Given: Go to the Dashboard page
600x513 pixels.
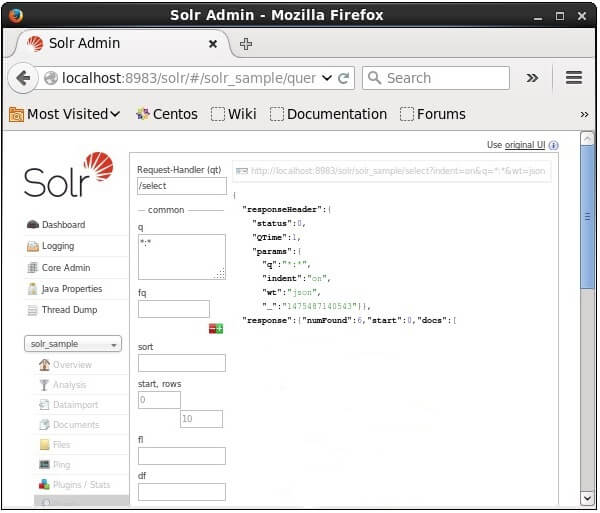Looking at the screenshot, I should click(x=64, y=225).
